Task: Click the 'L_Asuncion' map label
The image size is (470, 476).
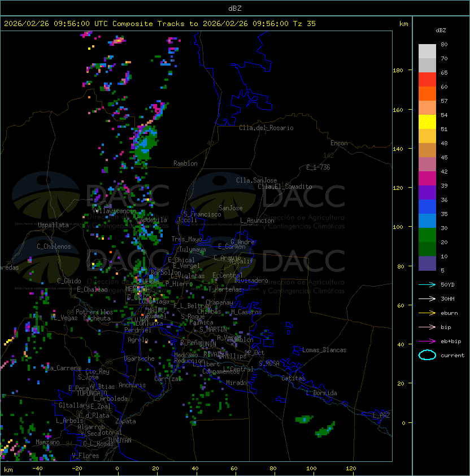Action: [257, 220]
